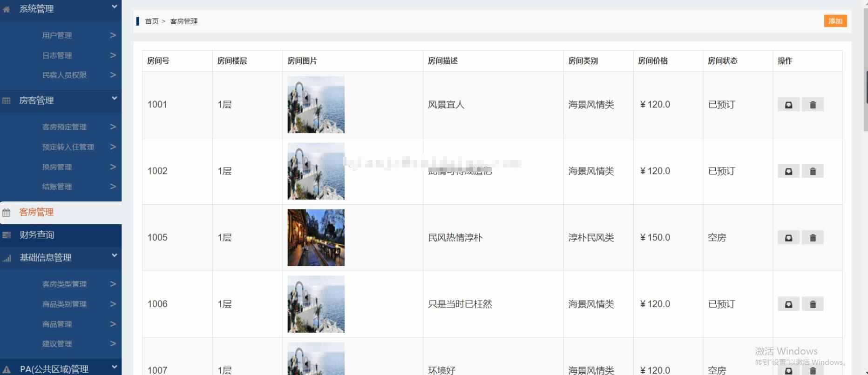
Task: Click the edit icon for room 1006
Action: coord(788,304)
